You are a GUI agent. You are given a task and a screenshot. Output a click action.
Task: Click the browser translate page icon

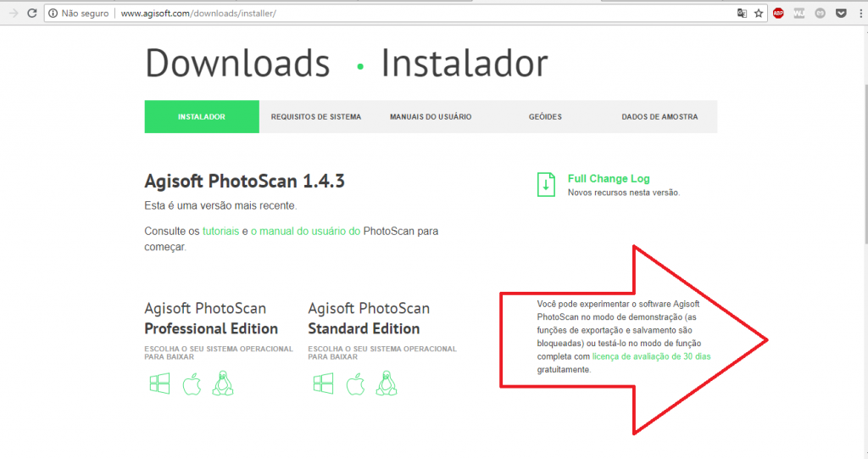point(742,14)
